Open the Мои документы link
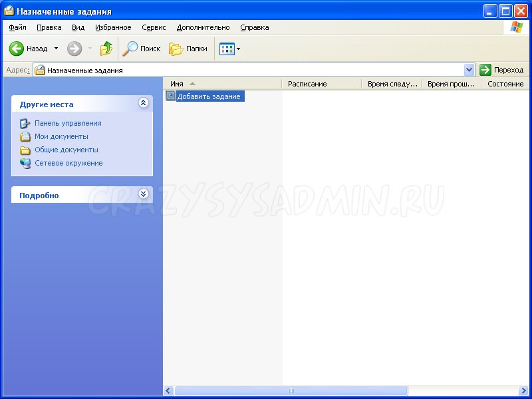The height and width of the screenshot is (399, 532). (61, 136)
